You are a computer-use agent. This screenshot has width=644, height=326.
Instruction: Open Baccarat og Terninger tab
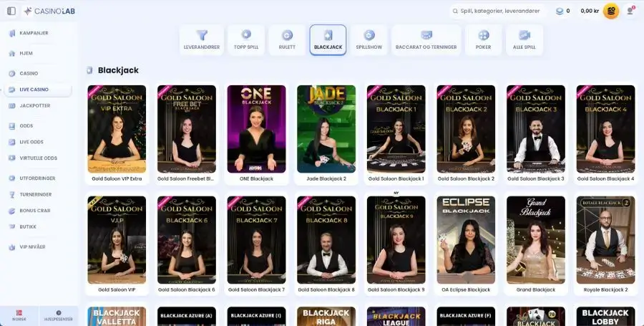[426, 40]
